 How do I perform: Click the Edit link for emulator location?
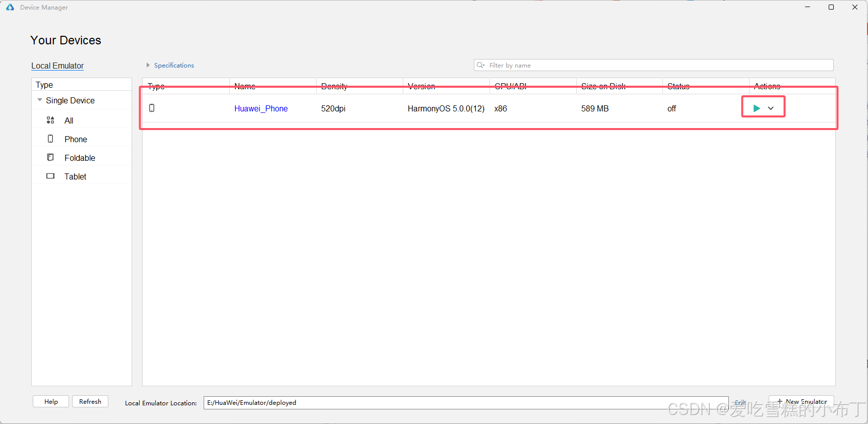740,402
